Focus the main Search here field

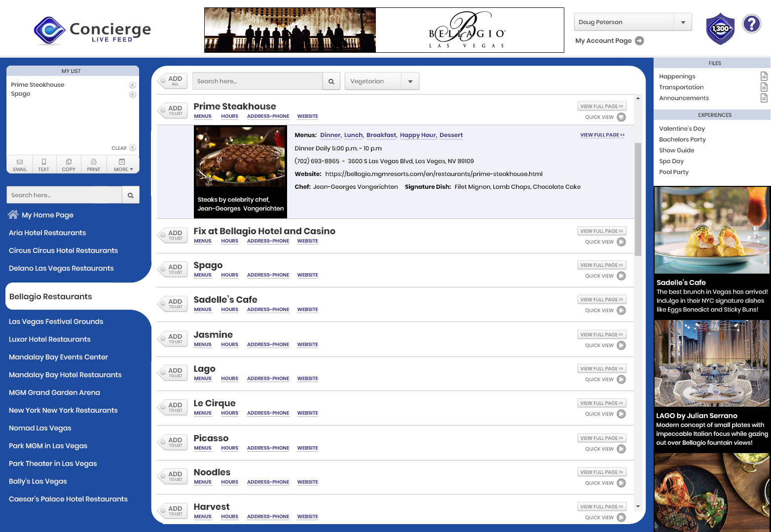[257, 81]
